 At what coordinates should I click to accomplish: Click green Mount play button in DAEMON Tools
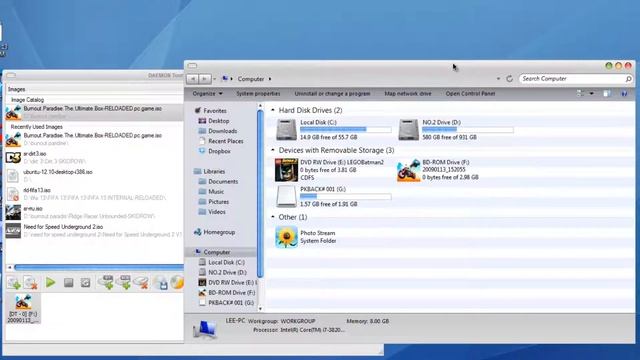[x=51, y=282]
